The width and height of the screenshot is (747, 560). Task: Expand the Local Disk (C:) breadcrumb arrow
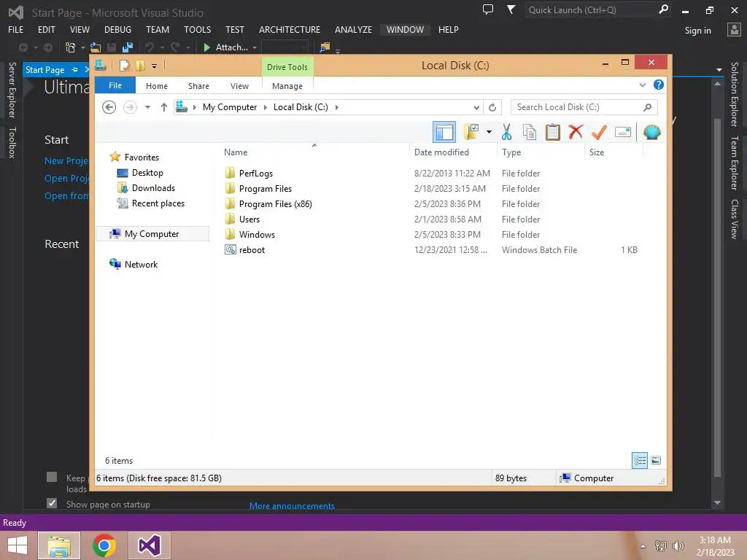337,108
